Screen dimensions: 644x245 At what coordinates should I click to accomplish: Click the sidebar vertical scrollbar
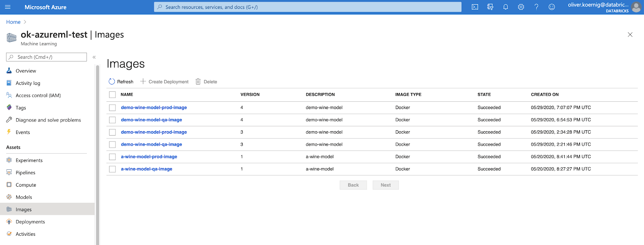97,153
